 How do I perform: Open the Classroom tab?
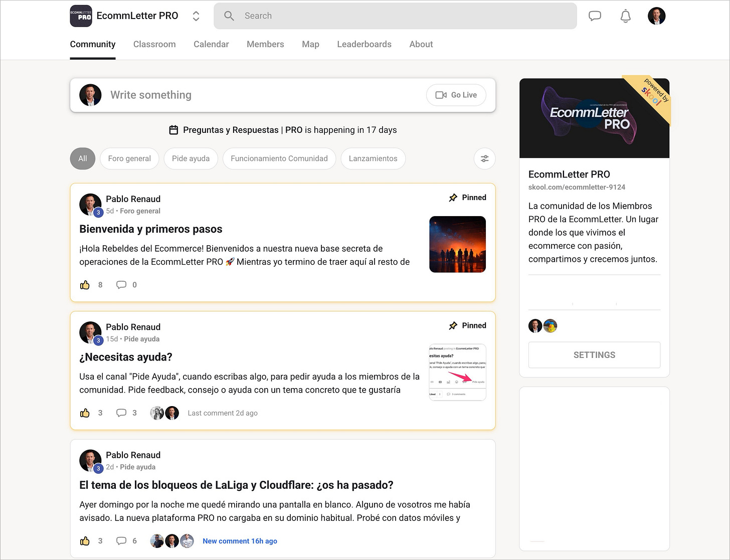tap(154, 44)
